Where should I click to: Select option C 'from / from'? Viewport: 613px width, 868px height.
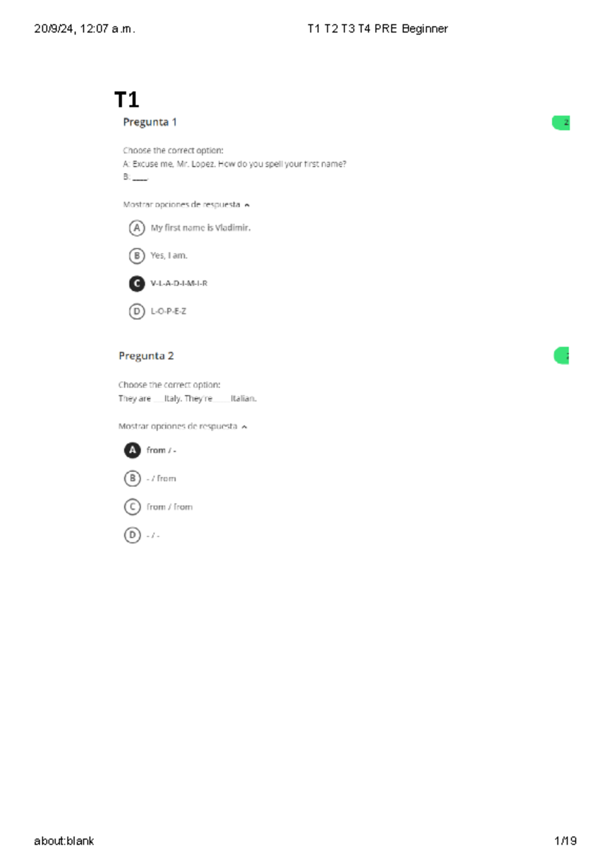132,507
